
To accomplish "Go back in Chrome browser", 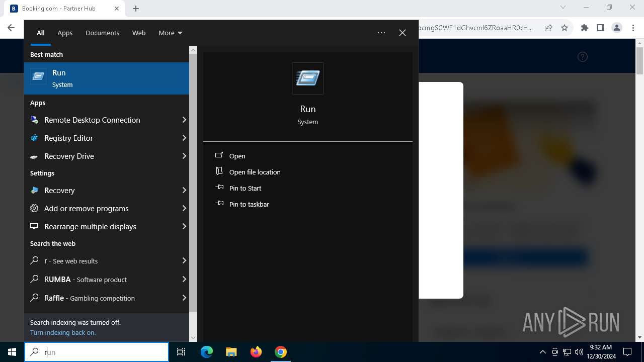I will click(x=11, y=28).
